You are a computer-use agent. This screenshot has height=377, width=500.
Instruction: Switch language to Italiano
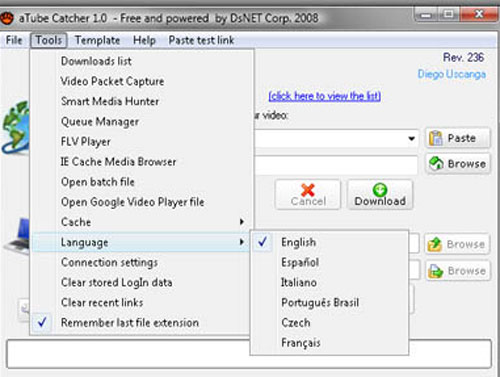point(329,282)
